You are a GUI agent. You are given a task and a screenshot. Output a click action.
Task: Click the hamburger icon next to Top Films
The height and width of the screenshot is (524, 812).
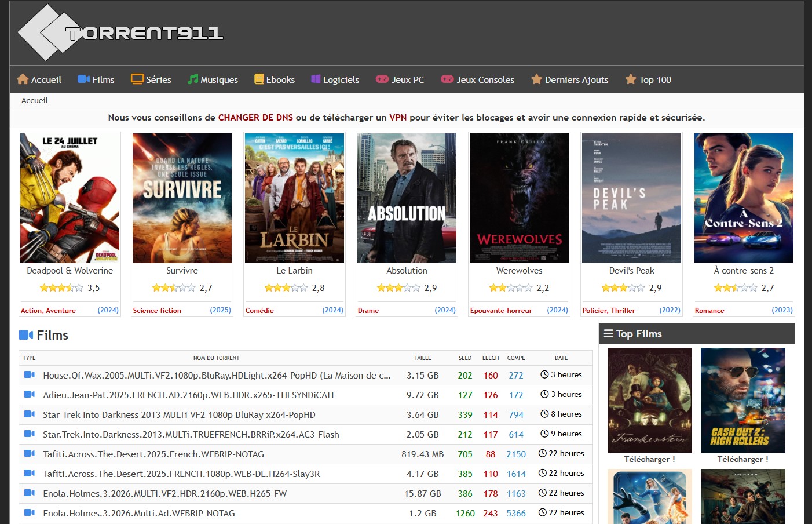pyautogui.click(x=609, y=334)
